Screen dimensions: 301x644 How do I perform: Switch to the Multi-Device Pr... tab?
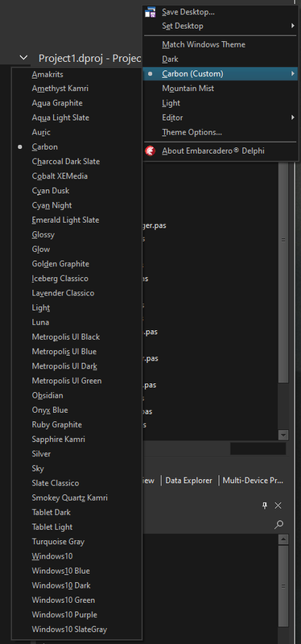click(253, 481)
